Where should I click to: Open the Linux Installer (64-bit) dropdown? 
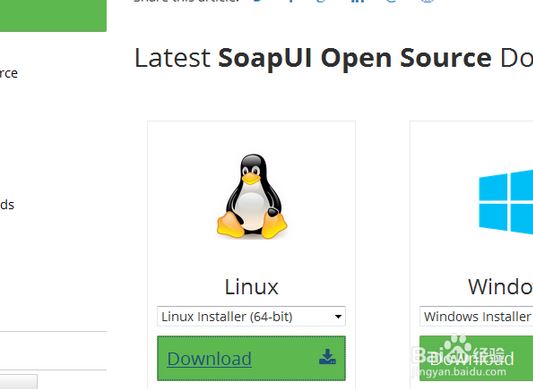coord(251,316)
